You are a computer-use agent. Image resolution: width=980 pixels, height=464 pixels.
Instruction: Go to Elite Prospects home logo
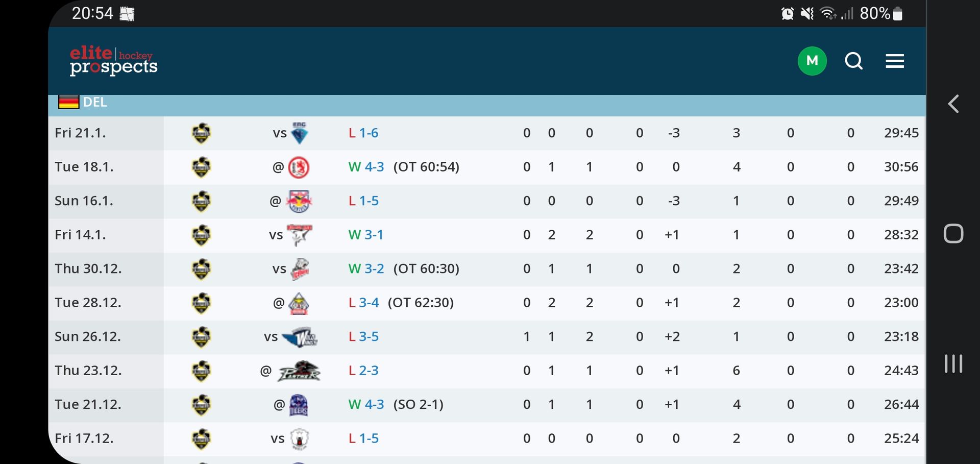tap(113, 60)
